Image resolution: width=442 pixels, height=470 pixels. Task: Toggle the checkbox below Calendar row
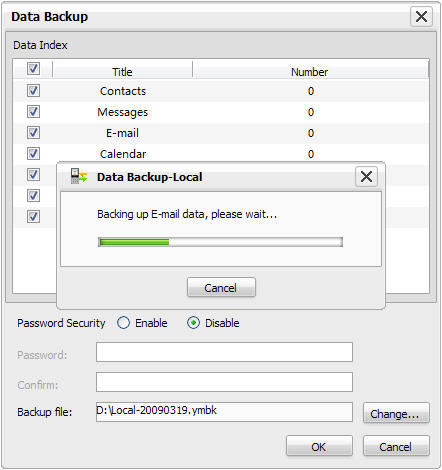[33, 174]
